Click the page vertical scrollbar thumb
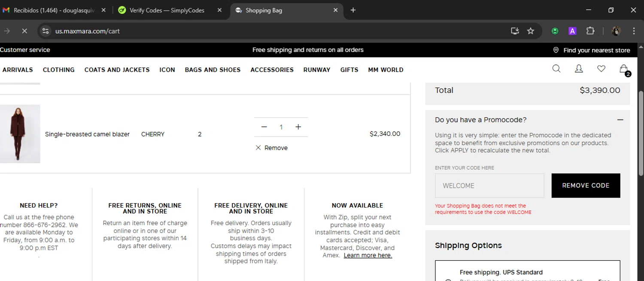Image resolution: width=644 pixels, height=281 pixels. tap(641, 133)
